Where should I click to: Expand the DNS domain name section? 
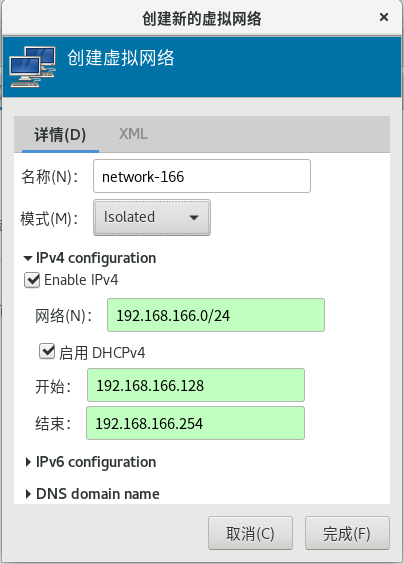click(92, 494)
